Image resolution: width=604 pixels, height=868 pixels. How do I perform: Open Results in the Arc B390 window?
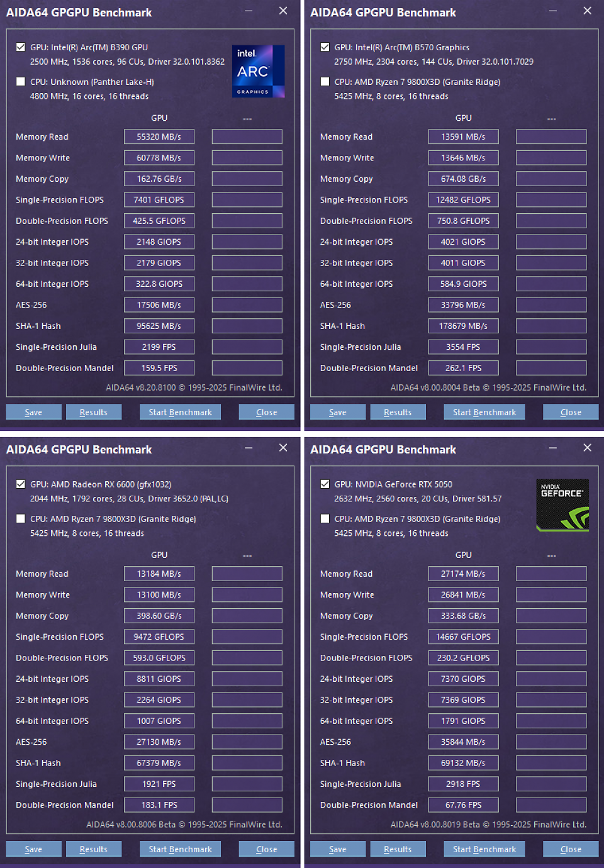click(94, 412)
